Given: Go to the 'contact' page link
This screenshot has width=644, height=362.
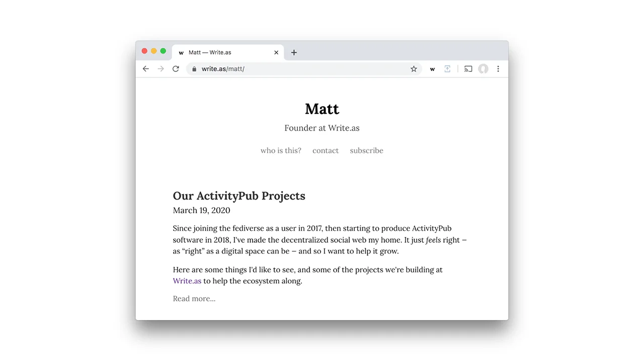Looking at the screenshot, I should tap(326, 150).
